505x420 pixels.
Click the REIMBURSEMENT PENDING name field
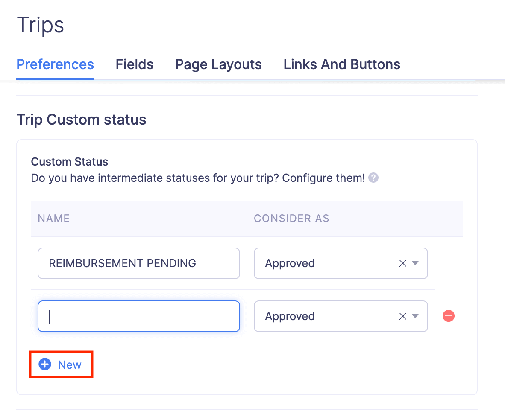pos(138,263)
